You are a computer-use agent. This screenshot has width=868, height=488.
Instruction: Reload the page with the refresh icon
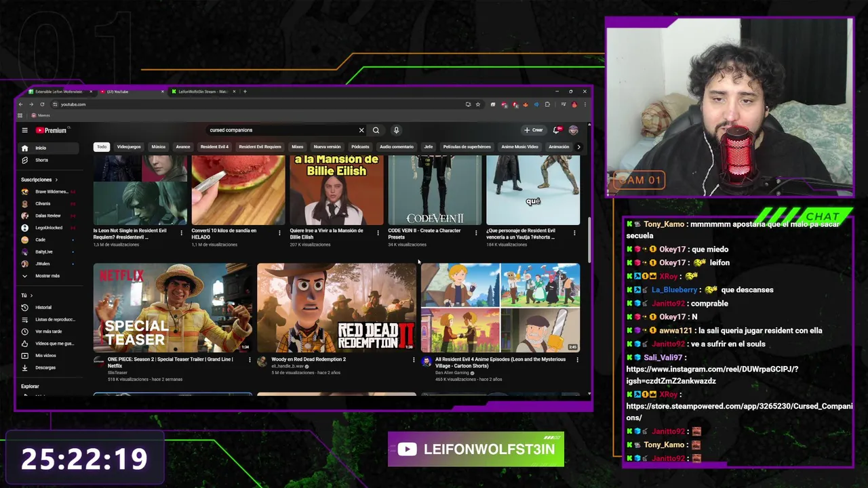[42, 104]
